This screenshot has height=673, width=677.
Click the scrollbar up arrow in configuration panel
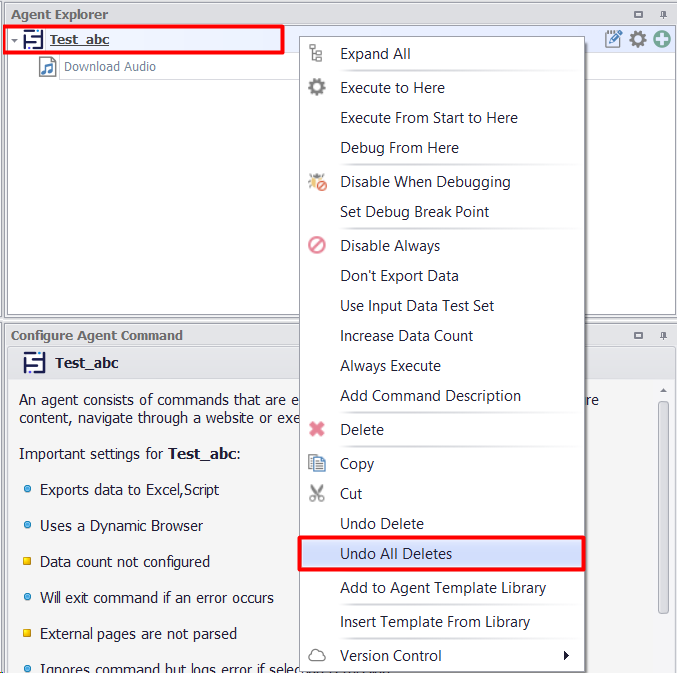pos(663,390)
